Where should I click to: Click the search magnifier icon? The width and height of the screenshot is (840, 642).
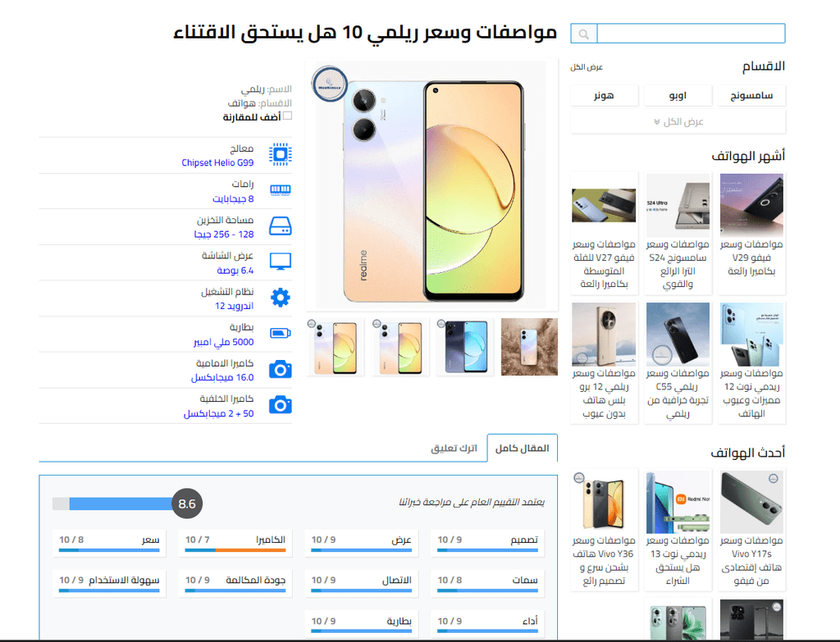(584, 34)
